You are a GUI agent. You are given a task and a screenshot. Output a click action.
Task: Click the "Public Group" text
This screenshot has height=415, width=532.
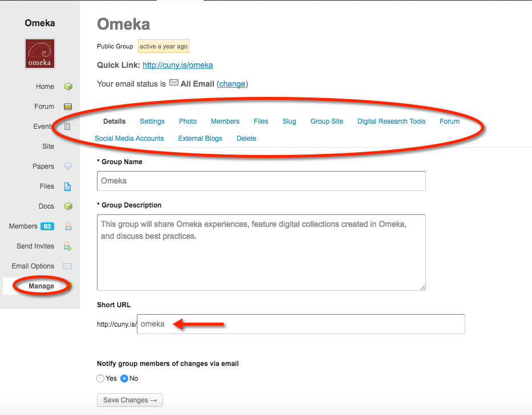click(x=115, y=46)
